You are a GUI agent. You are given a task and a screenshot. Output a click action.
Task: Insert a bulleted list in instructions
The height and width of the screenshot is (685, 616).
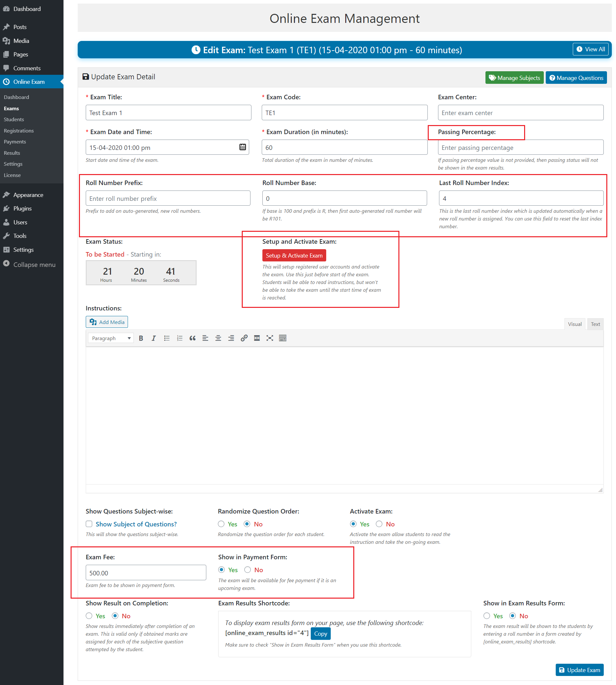pos(167,338)
